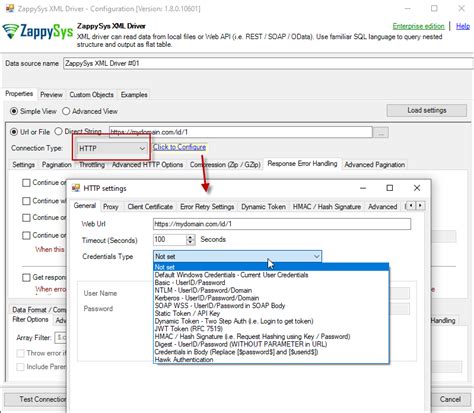Click the Test Connection button
Screen dimensions: 474x413
36,399
